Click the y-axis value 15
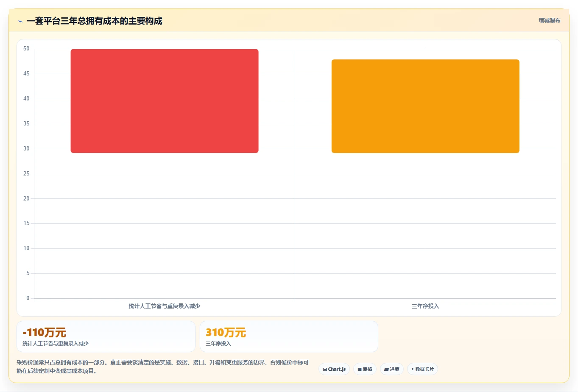This screenshot has height=392, width=578. click(26, 223)
